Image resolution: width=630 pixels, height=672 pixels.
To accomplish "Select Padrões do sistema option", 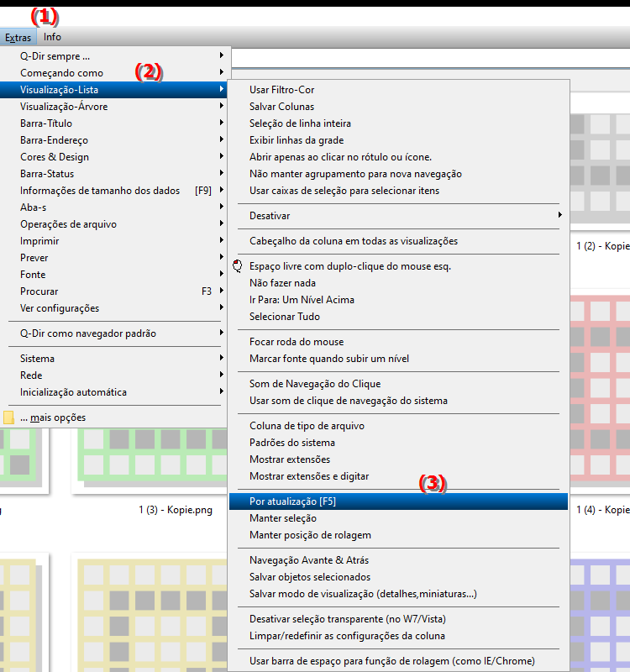I will (x=398, y=443).
